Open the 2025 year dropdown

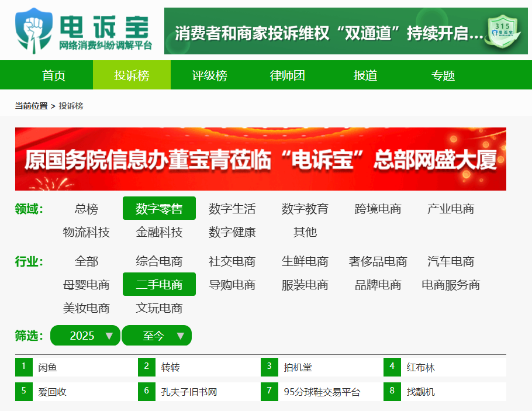(85, 336)
